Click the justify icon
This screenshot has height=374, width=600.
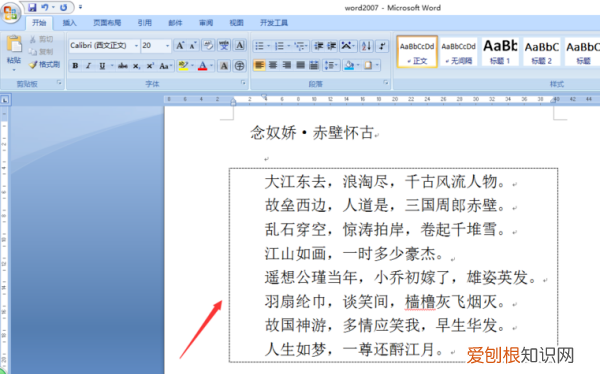tap(300, 65)
